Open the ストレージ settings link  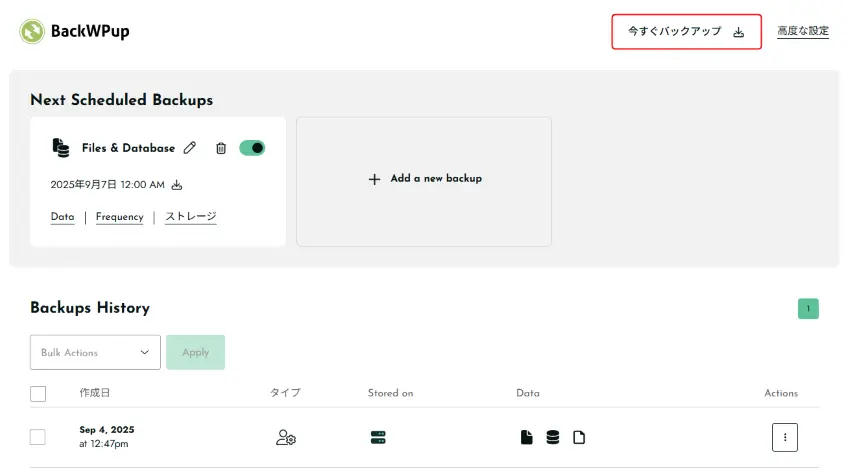pyautogui.click(x=191, y=216)
